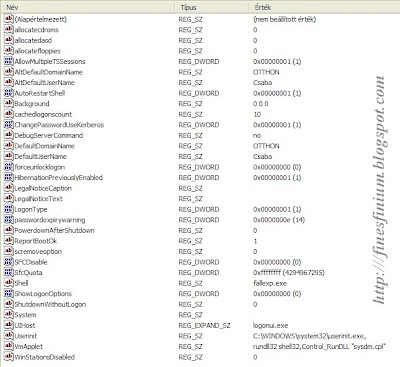Click the 0x0000000e (14) value
This screenshot has width=400, height=367.
coord(279,220)
